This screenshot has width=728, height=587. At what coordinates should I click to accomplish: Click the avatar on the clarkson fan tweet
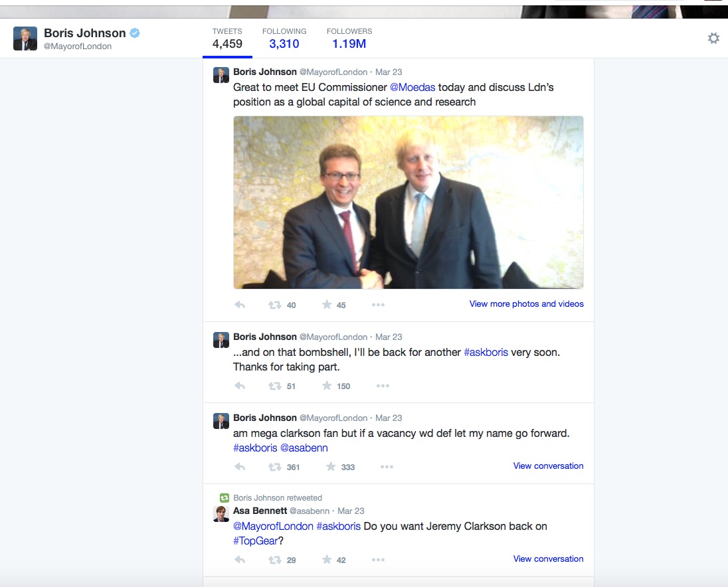[221, 421]
